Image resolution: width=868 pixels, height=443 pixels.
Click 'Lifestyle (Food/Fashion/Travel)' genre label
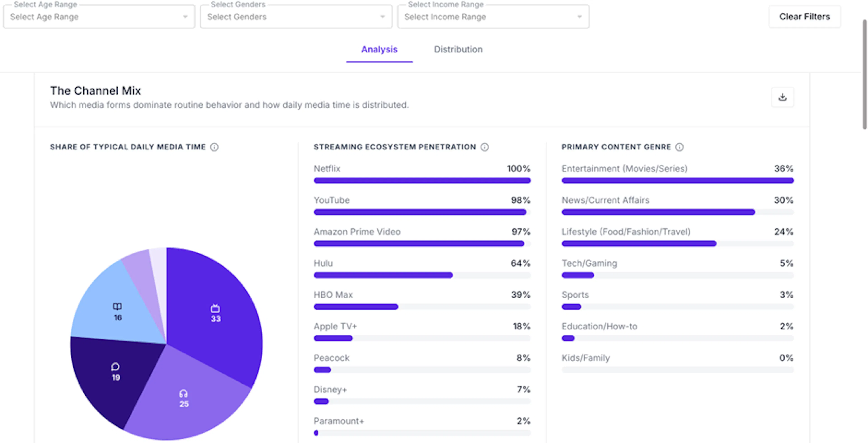(x=626, y=232)
